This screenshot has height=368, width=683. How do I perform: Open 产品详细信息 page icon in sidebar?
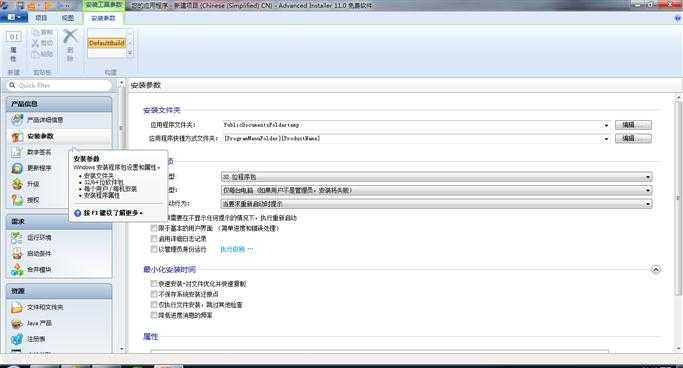point(17,120)
